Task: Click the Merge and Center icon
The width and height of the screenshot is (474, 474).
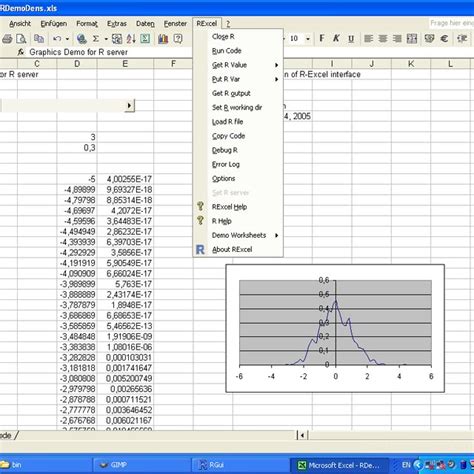Action: point(412,39)
